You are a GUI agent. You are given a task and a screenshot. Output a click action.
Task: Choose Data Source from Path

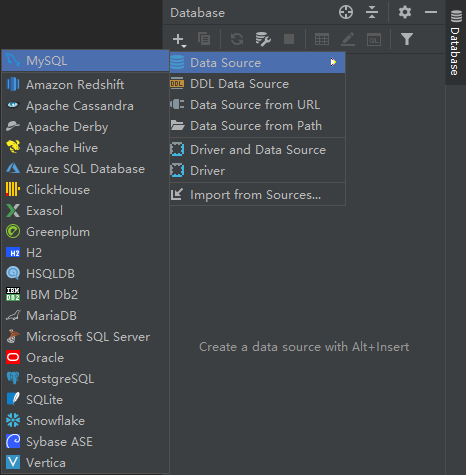(257, 126)
